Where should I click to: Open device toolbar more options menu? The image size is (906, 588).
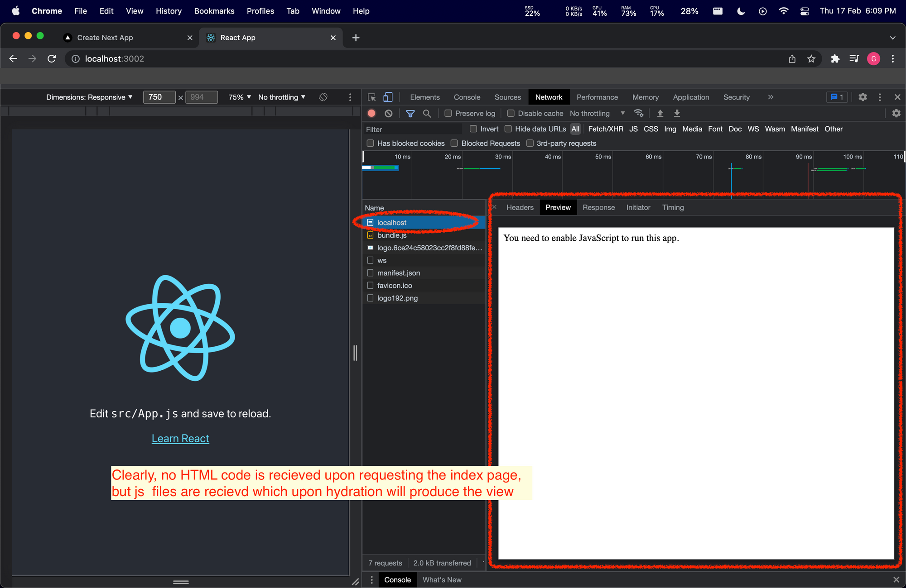tap(350, 97)
